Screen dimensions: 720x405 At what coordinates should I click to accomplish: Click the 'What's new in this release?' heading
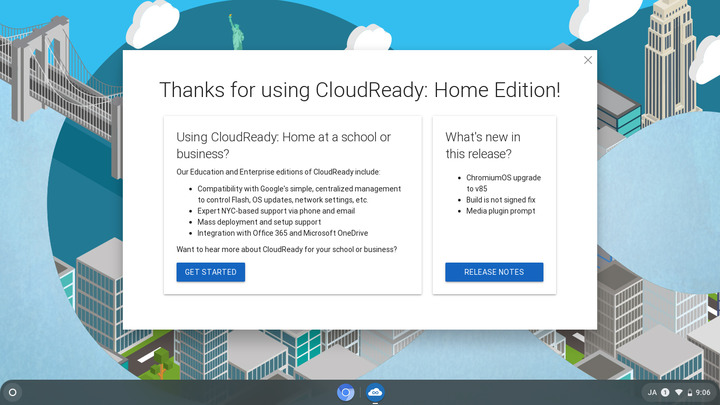pyautogui.click(x=483, y=145)
